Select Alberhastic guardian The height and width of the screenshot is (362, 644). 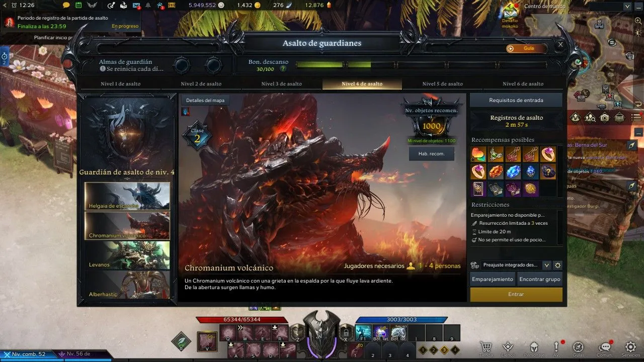(127, 285)
